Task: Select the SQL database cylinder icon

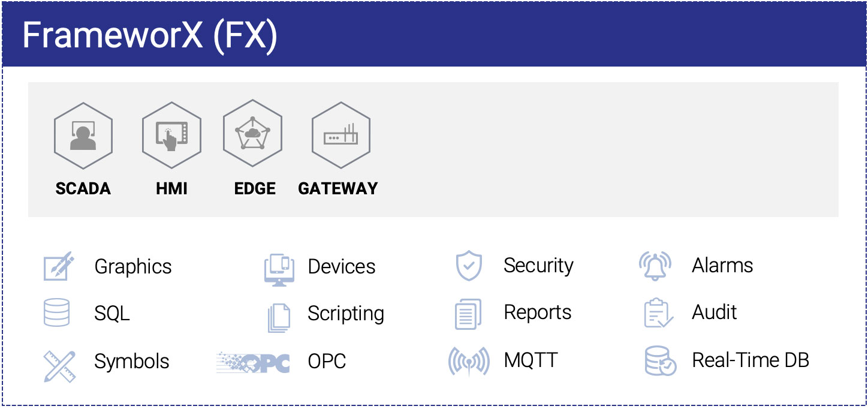Action: coord(57,313)
